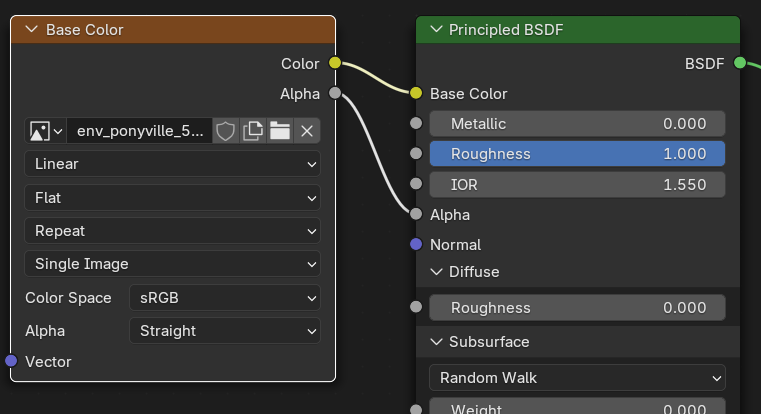Open the sRGB Color Space dropdown
Image resolution: width=761 pixels, height=414 pixels.
click(x=225, y=298)
